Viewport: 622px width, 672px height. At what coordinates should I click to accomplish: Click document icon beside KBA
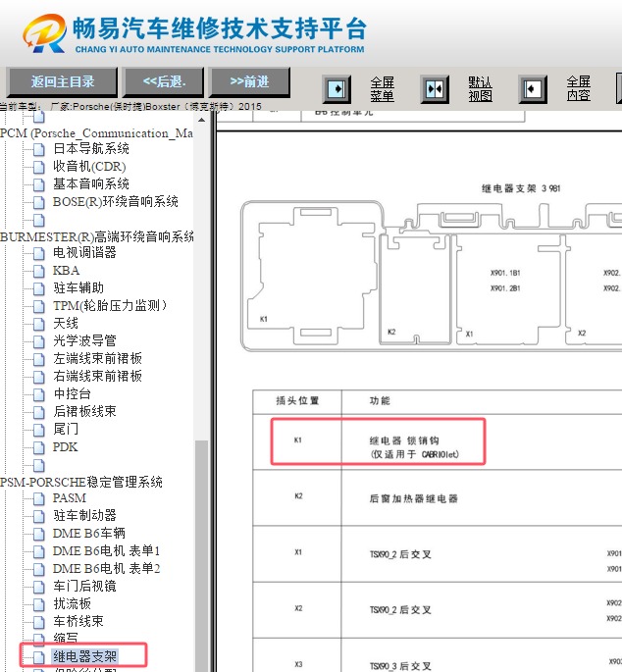click(39, 272)
